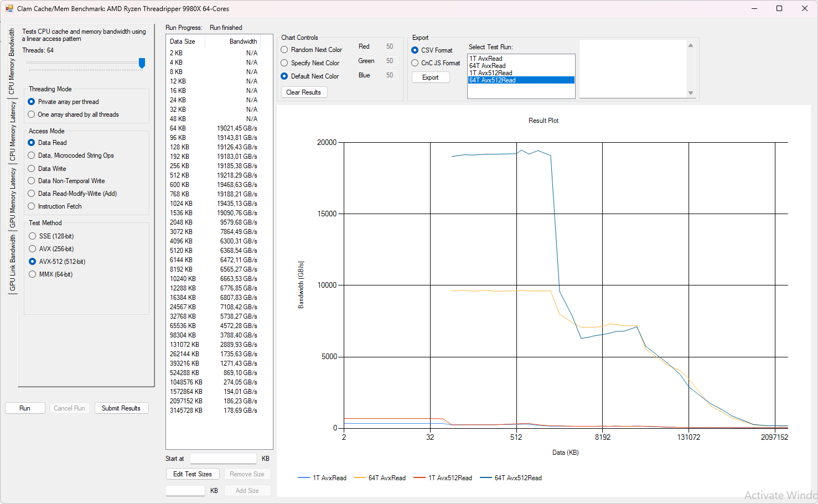Screen dimensions: 818x504
Task: Click the 1T Avx512Read legend entry
Action: [x=443, y=478]
